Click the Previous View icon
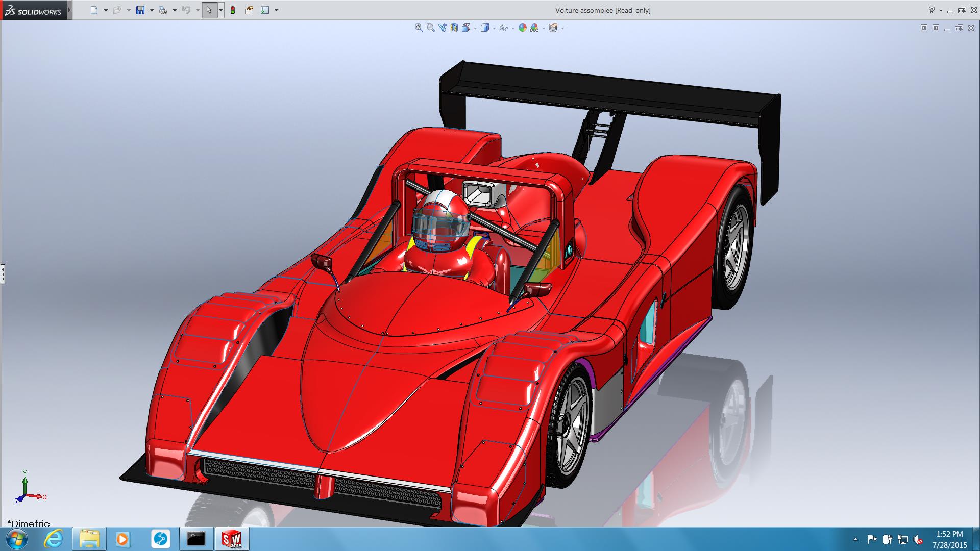The width and height of the screenshot is (980, 551). [442, 28]
